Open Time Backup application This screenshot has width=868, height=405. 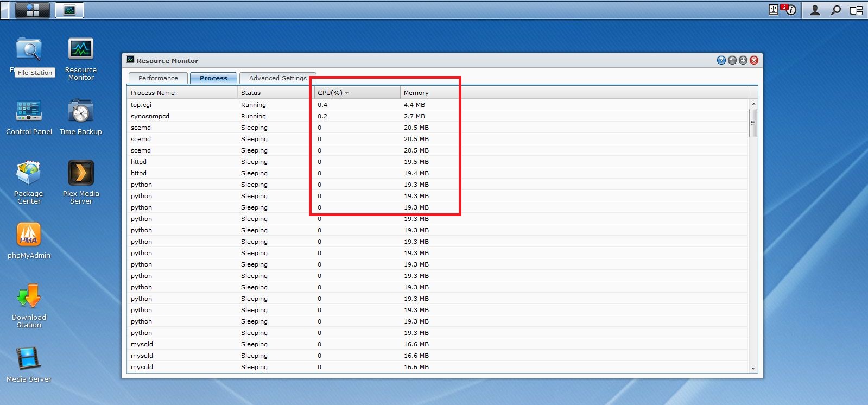[x=81, y=111]
